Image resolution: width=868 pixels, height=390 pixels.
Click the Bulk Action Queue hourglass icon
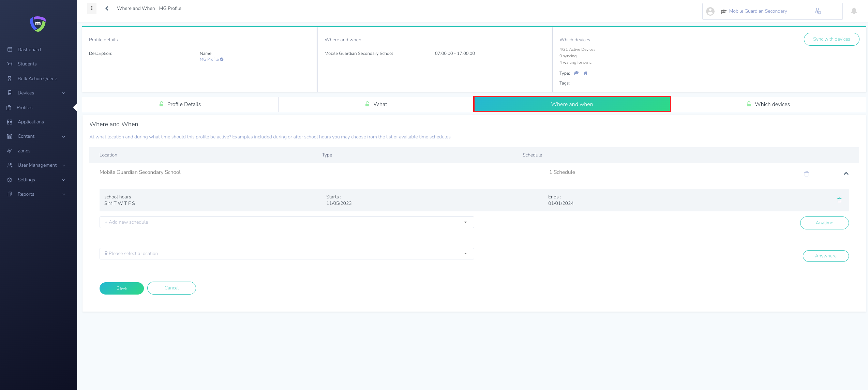point(10,78)
